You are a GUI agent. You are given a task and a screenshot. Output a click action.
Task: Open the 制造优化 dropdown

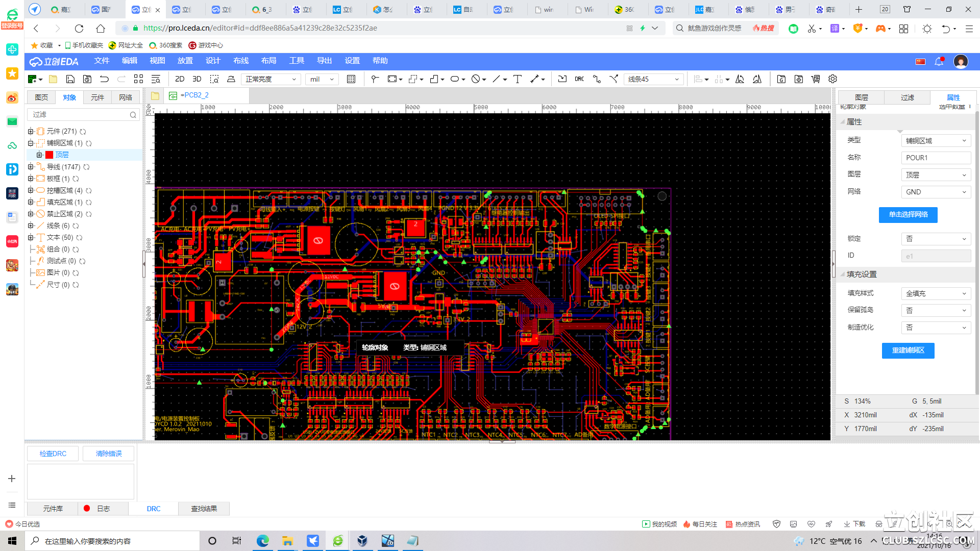click(936, 328)
